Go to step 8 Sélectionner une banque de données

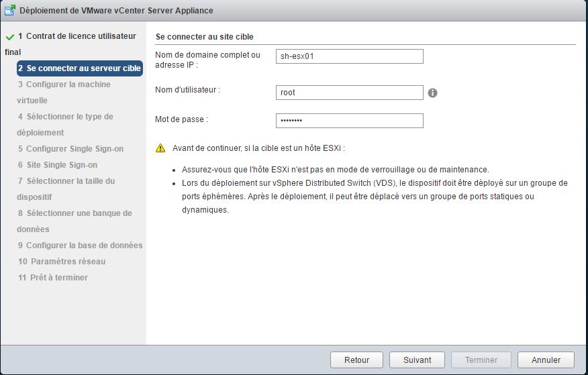pyautogui.click(x=75, y=221)
